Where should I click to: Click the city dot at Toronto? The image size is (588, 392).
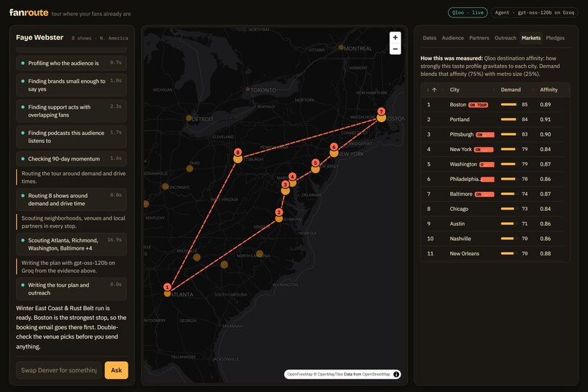pyautogui.click(x=247, y=89)
